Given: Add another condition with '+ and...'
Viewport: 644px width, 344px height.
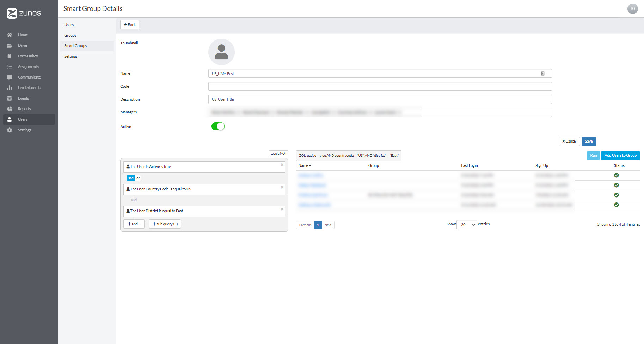Looking at the screenshot, I should coord(134,224).
